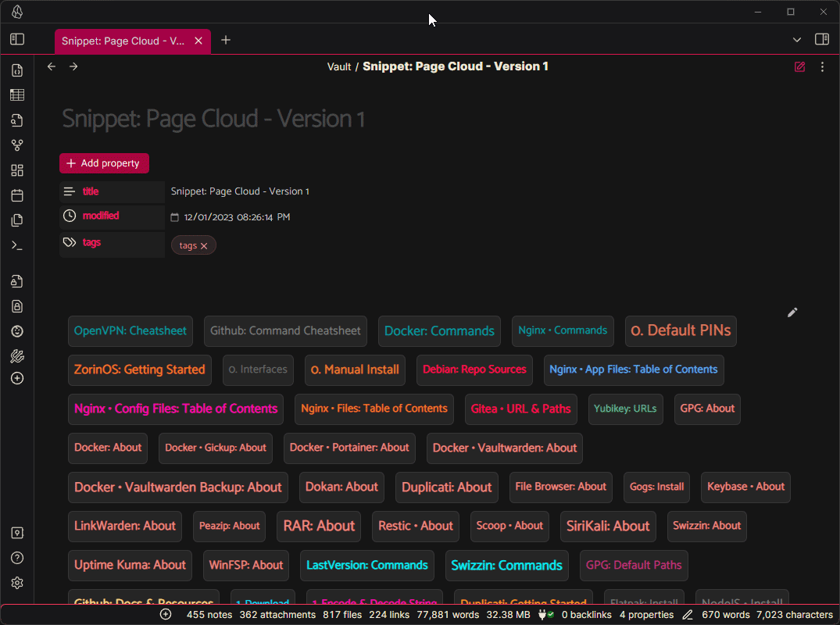The height and width of the screenshot is (625, 840).
Task: Open the graph view from the ribbon
Action: (17, 145)
